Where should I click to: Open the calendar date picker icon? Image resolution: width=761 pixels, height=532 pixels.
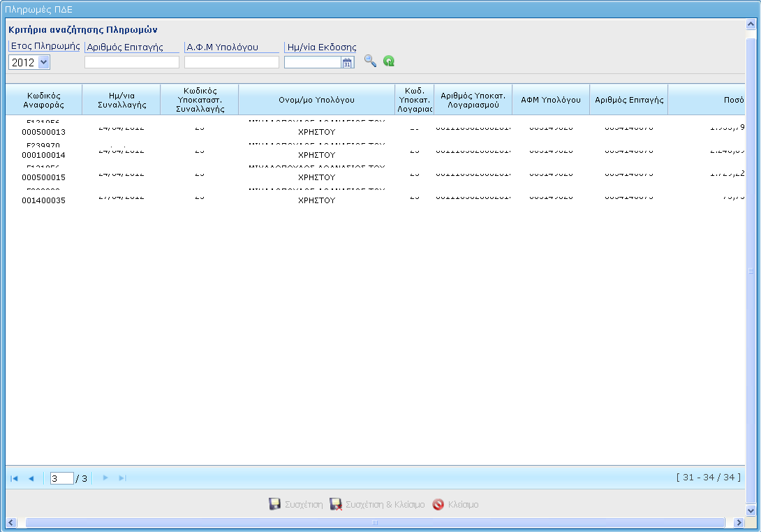pos(348,62)
